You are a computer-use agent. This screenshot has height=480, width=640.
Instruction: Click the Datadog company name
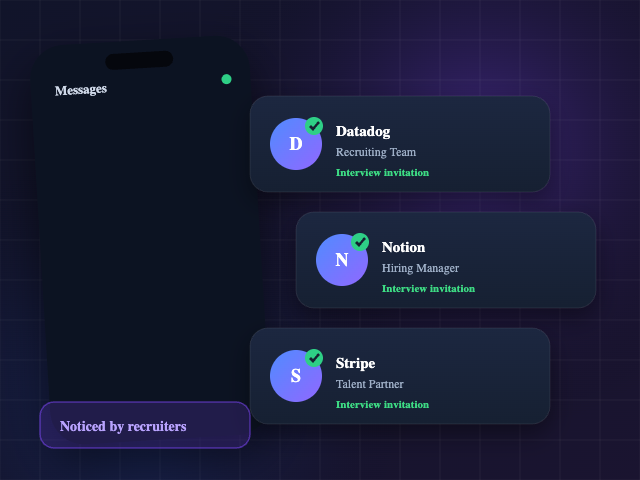pos(363,131)
